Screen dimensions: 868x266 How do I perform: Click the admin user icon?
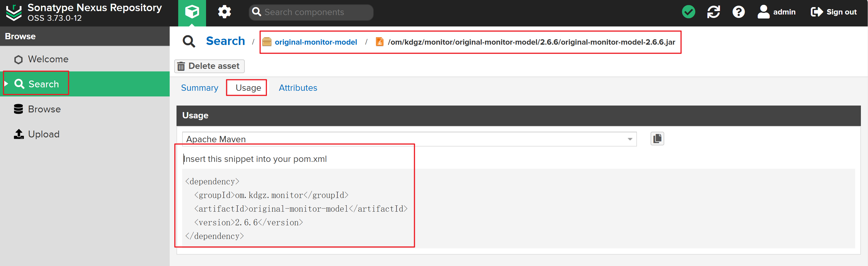point(763,12)
